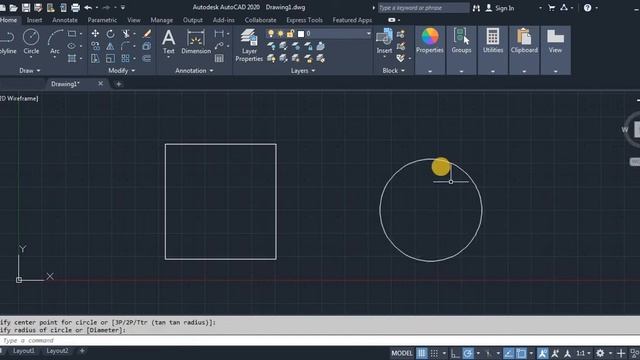The height and width of the screenshot is (360, 640).
Task: Select the Mirror tool
Action: 110,46
